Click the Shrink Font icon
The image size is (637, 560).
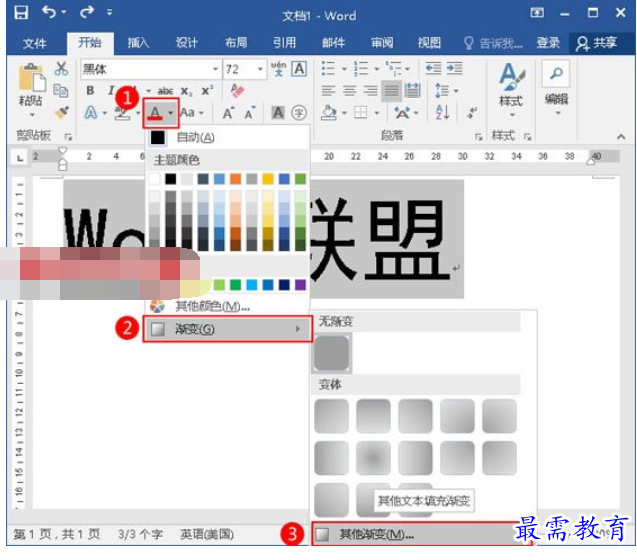tap(250, 113)
